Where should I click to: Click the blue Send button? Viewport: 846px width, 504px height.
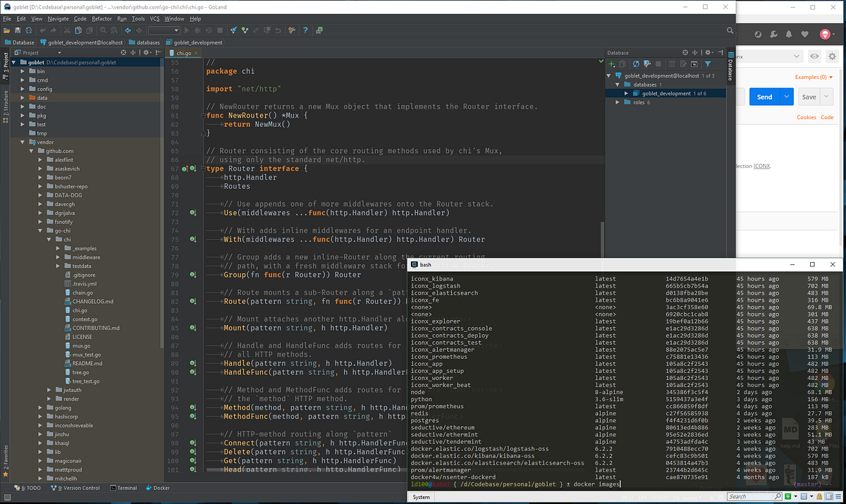coord(764,97)
